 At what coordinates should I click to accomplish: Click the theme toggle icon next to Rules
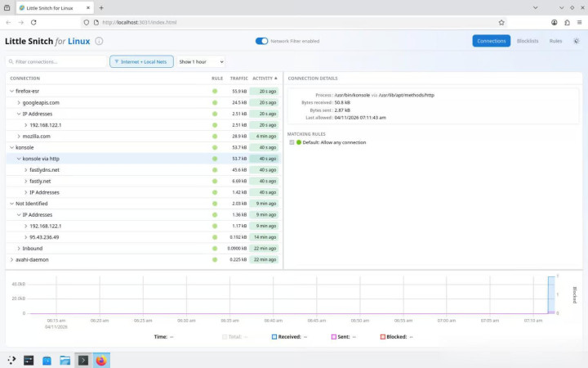[x=576, y=41]
